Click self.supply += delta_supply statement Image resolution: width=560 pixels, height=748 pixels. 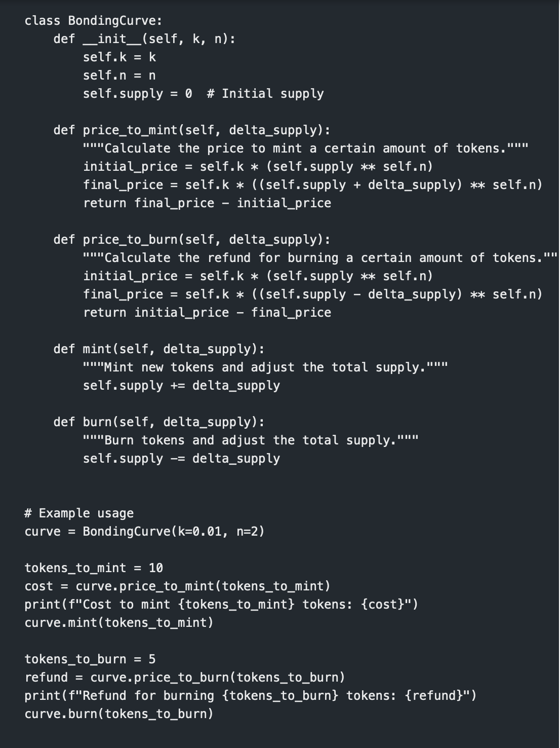click(182, 386)
